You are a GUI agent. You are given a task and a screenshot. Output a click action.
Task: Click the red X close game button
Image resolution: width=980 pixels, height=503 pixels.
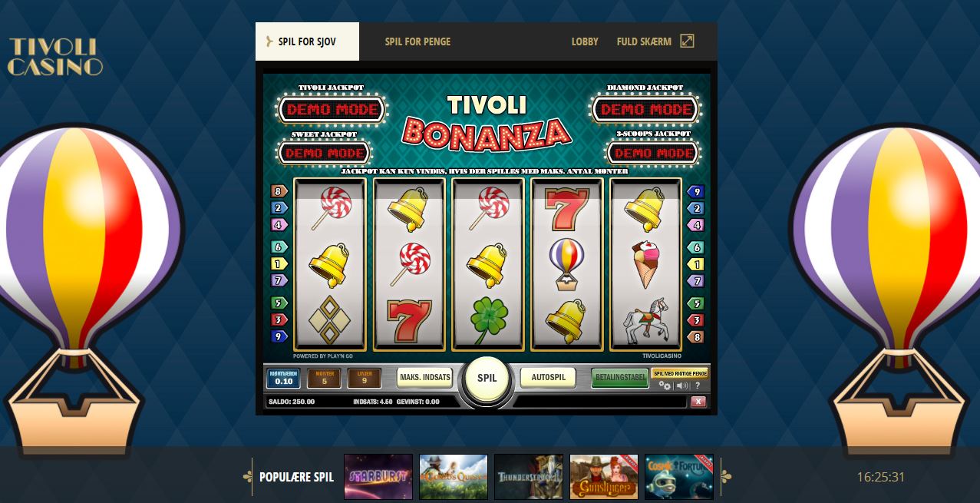point(698,402)
